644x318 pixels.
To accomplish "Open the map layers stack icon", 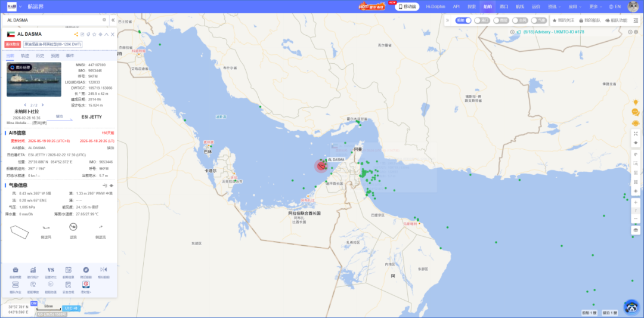I will tap(636, 230).
